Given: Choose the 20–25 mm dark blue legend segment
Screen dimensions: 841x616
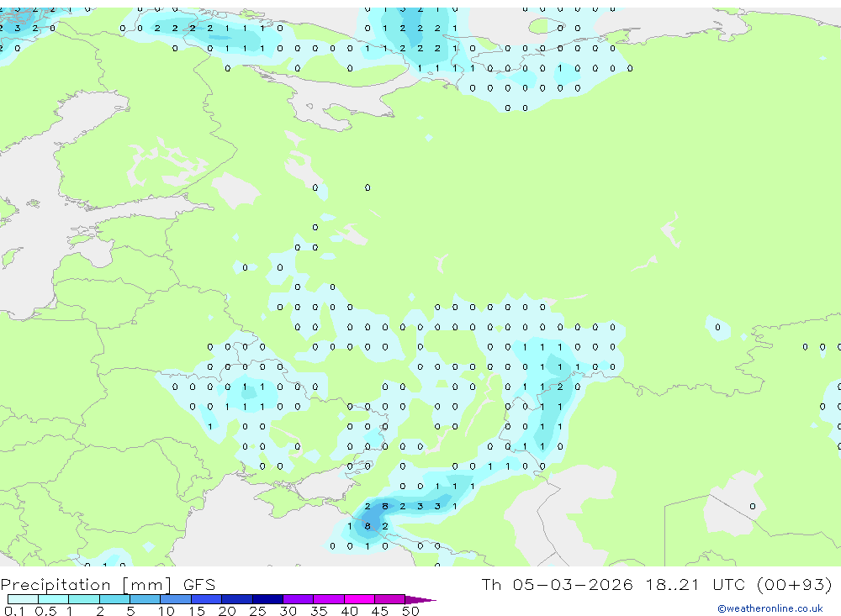Looking at the screenshot, I should (x=237, y=599).
